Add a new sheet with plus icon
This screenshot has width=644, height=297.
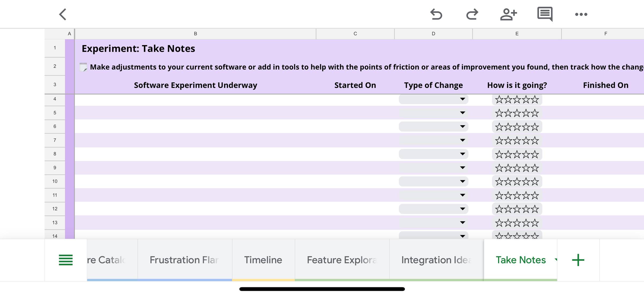pyautogui.click(x=578, y=260)
